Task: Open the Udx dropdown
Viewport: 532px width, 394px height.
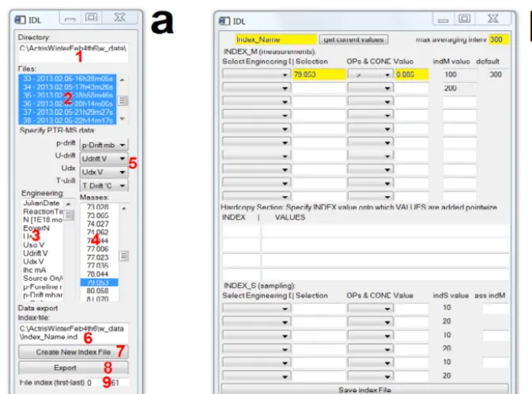Action: pos(104,172)
